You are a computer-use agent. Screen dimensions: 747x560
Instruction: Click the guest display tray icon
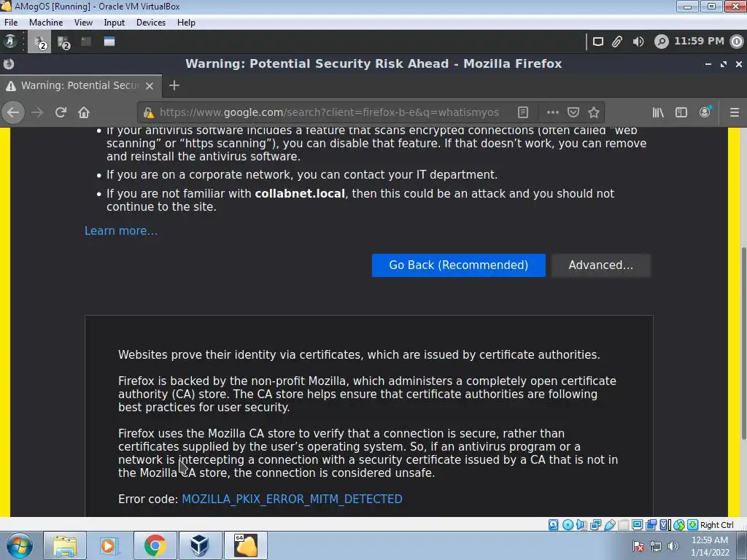click(x=598, y=42)
